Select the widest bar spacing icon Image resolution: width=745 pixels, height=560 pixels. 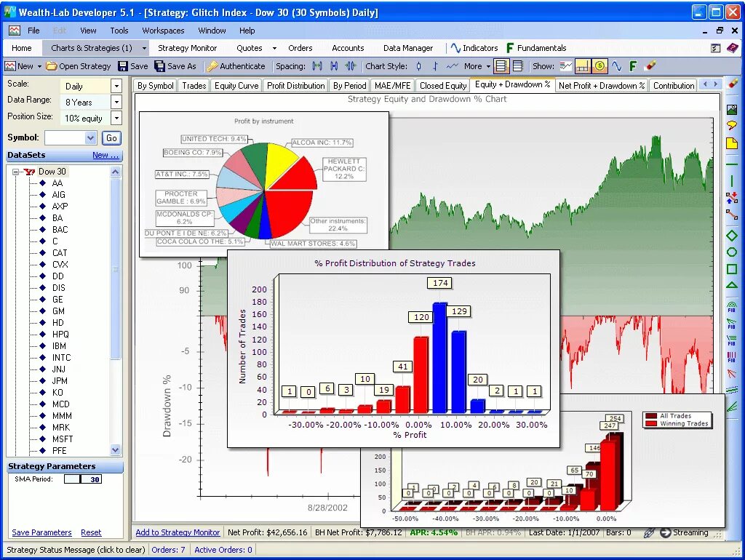click(x=317, y=66)
